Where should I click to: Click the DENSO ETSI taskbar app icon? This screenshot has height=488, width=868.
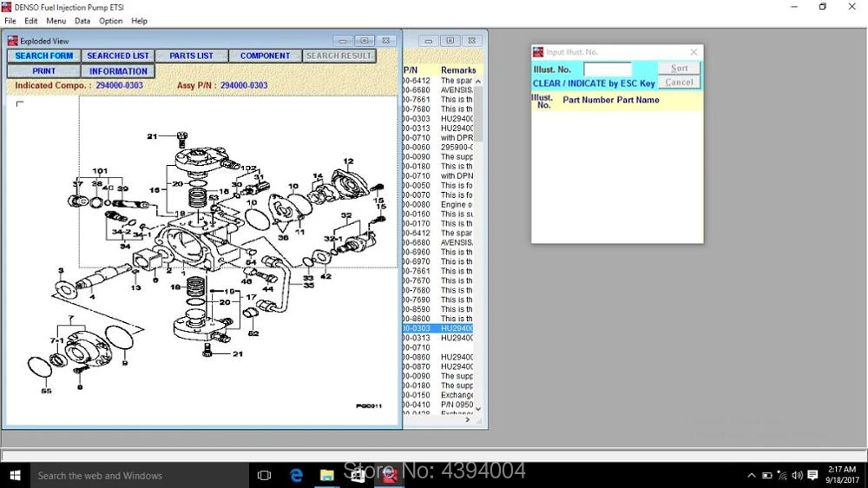pyautogui.click(x=391, y=475)
